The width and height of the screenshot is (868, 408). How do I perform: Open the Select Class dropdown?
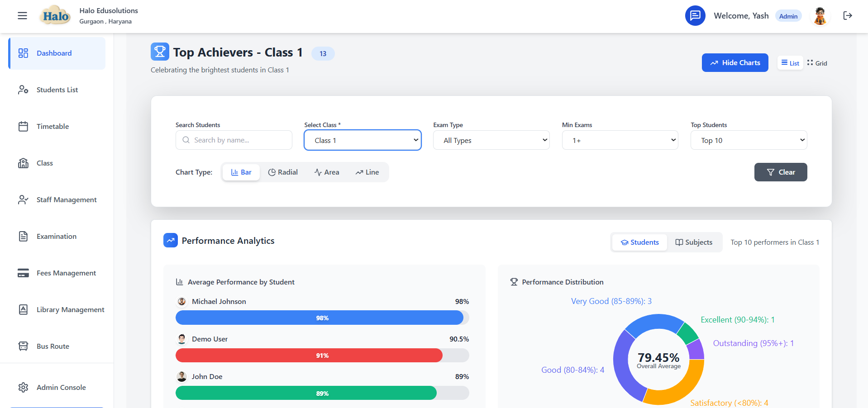[x=362, y=140]
